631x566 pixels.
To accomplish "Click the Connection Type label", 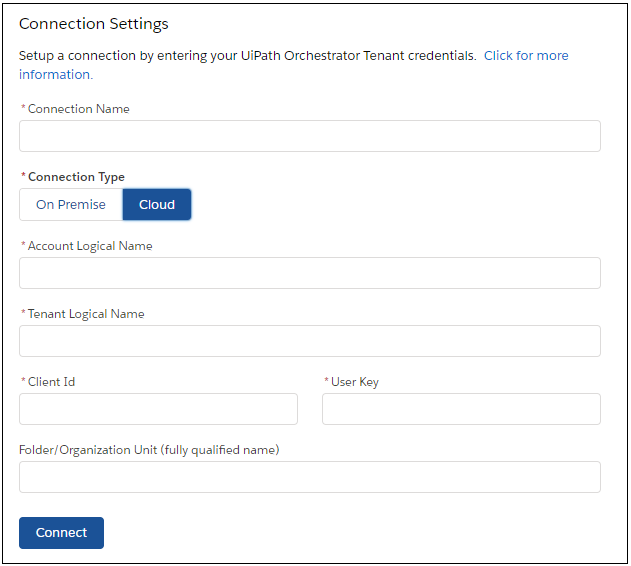I will (x=76, y=177).
